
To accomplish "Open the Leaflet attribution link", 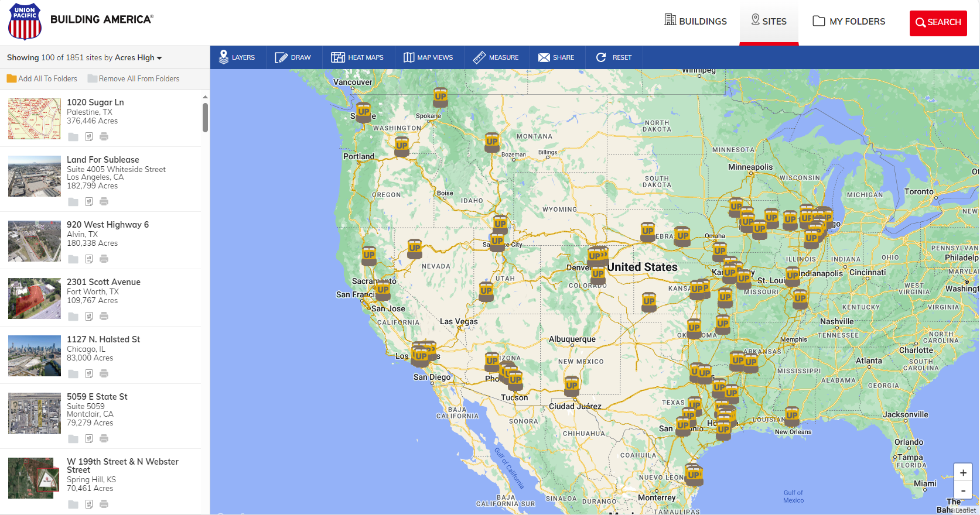I will 966,510.
